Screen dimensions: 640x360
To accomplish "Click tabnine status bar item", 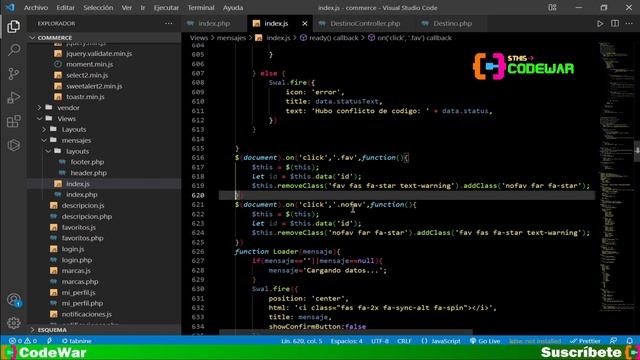I will (x=77, y=341).
